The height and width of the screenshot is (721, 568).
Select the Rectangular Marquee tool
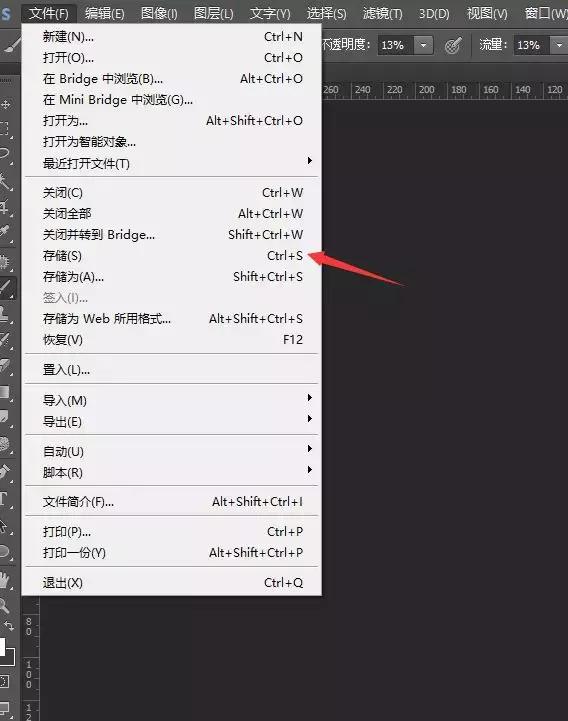click(6, 128)
